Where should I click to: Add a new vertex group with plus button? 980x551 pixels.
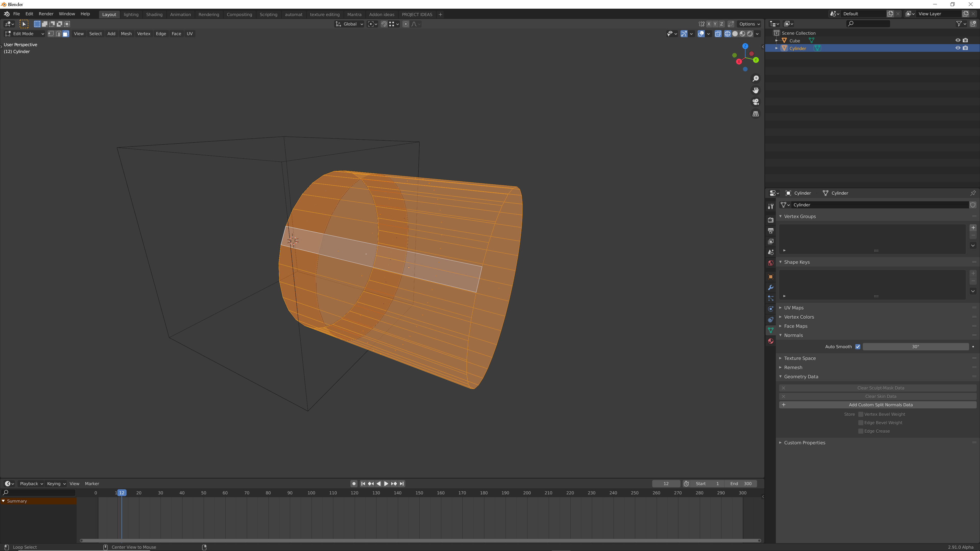click(x=973, y=228)
